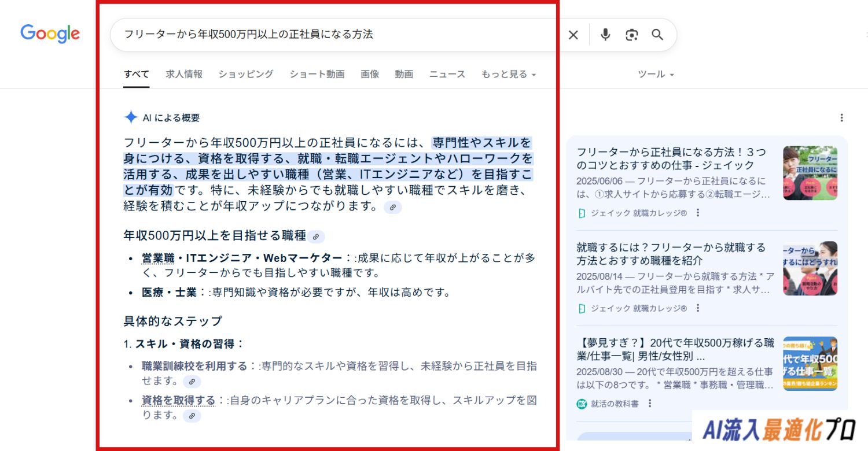
Task: Click the Google logo
Action: click(x=50, y=34)
